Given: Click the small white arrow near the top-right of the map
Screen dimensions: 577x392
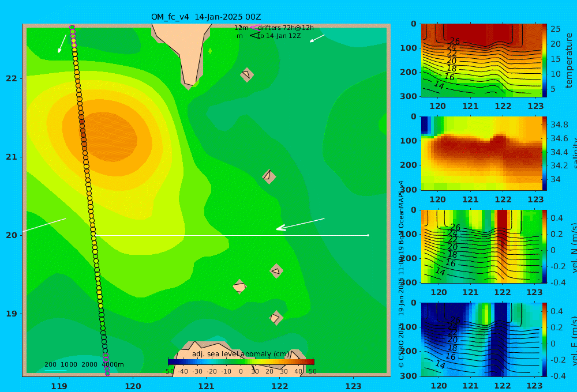Looking at the screenshot, I should click(x=317, y=38).
